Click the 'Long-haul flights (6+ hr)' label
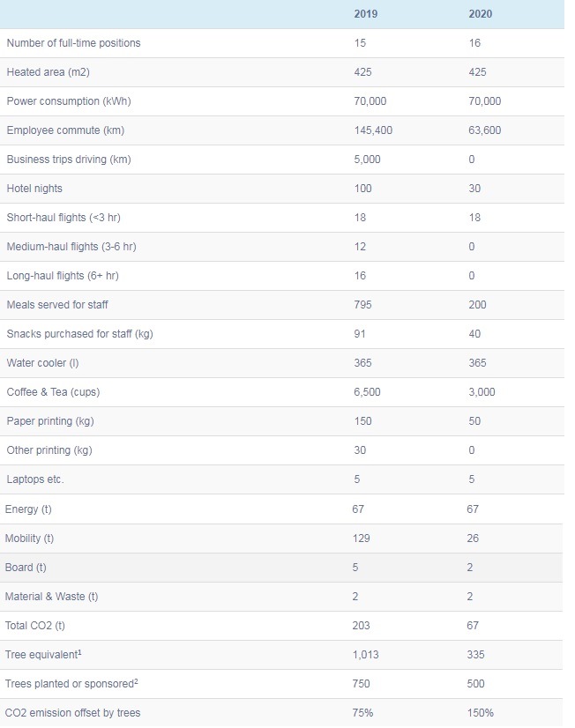The image size is (575, 728). (x=63, y=276)
